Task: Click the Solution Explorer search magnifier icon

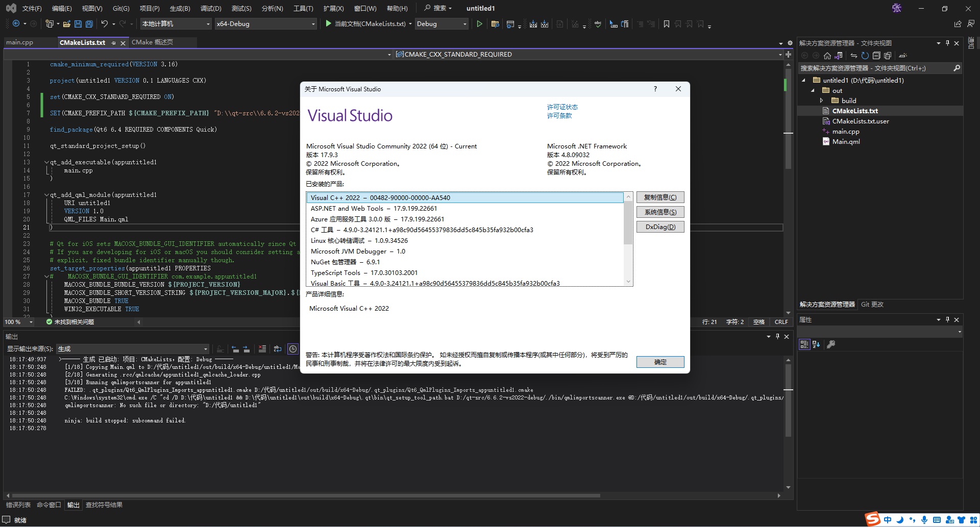Action: (x=957, y=68)
